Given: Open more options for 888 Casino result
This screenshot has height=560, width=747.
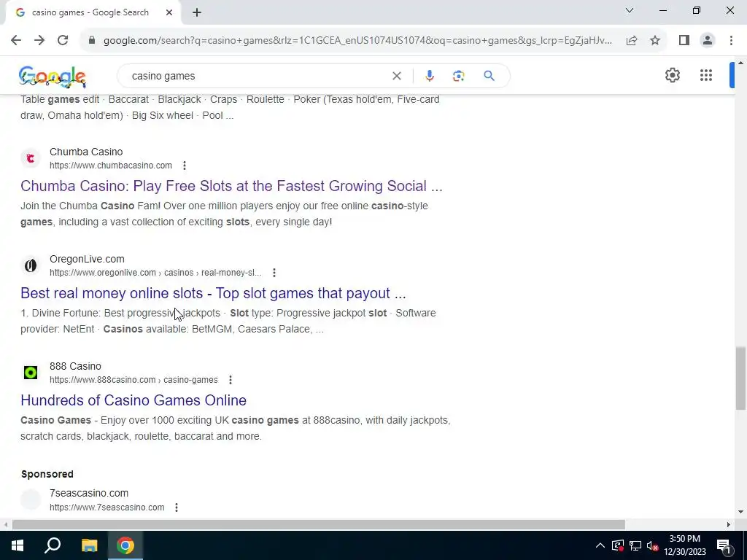Looking at the screenshot, I should [230, 379].
